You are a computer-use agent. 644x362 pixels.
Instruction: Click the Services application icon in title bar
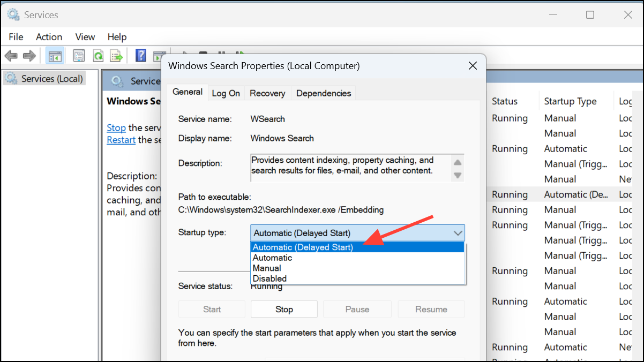13,14
